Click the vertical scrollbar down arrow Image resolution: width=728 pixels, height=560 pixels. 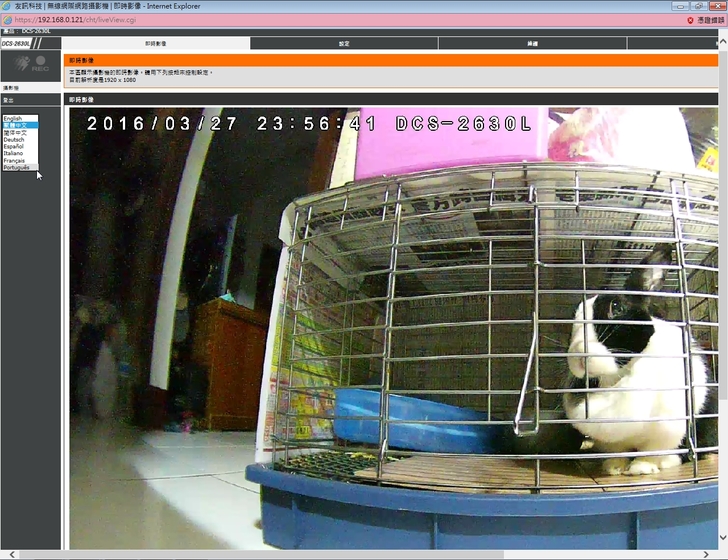click(723, 537)
